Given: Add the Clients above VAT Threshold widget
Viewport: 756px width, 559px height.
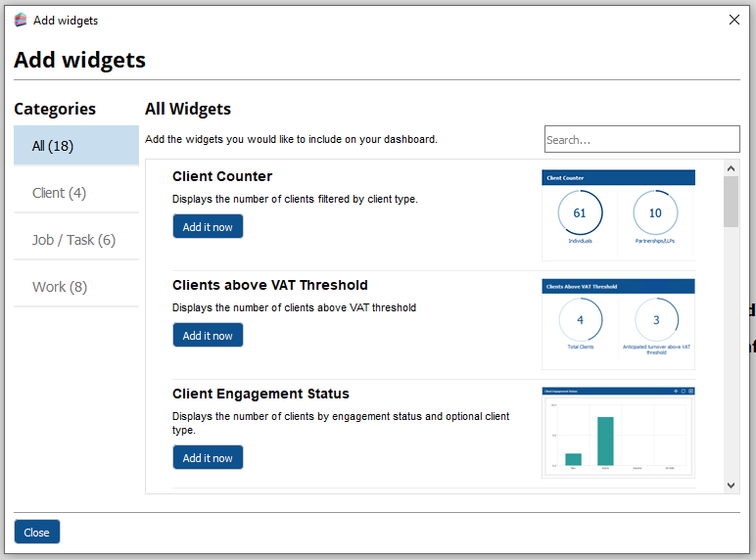Looking at the screenshot, I should click(x=208, y=335).
